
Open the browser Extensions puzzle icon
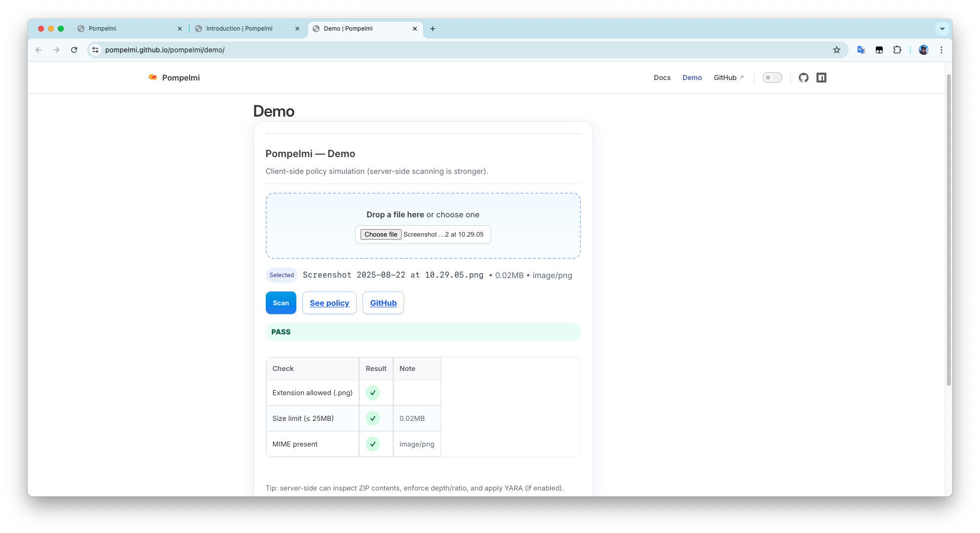(897, 50)
